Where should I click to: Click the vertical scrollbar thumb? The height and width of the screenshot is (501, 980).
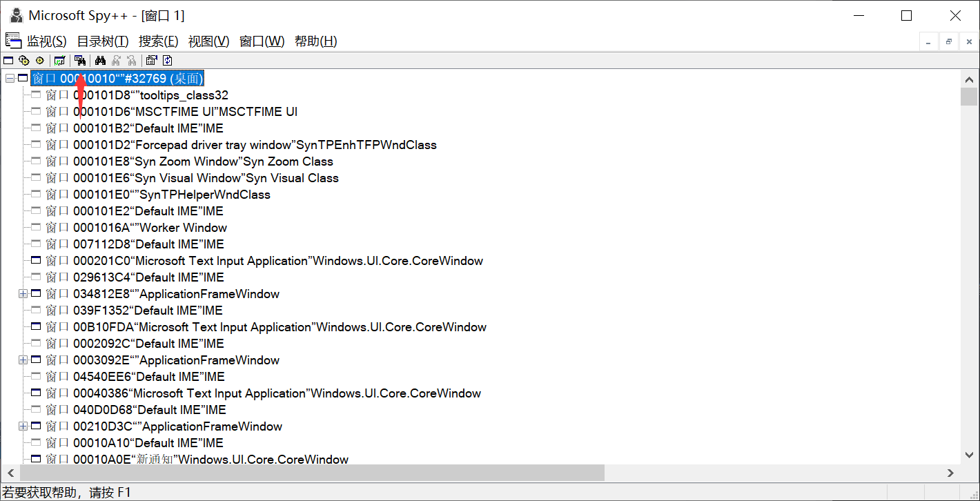pyautogui.click(x=969, y=96)
